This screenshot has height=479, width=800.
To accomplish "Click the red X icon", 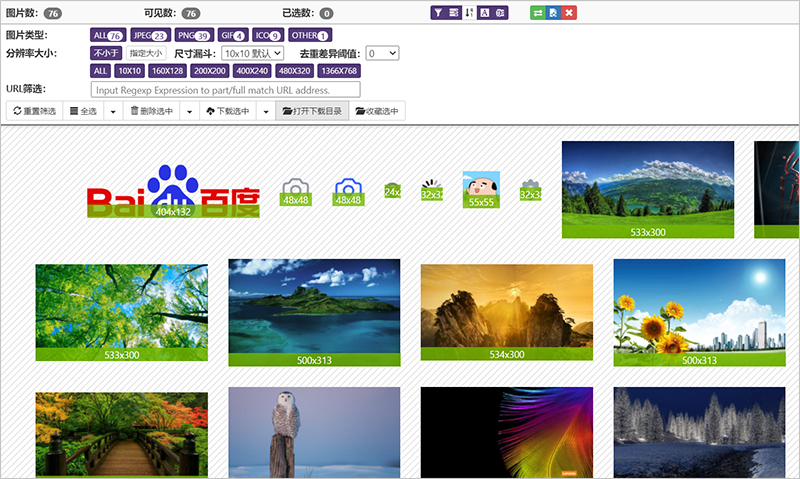I will [x=568, y=13].
